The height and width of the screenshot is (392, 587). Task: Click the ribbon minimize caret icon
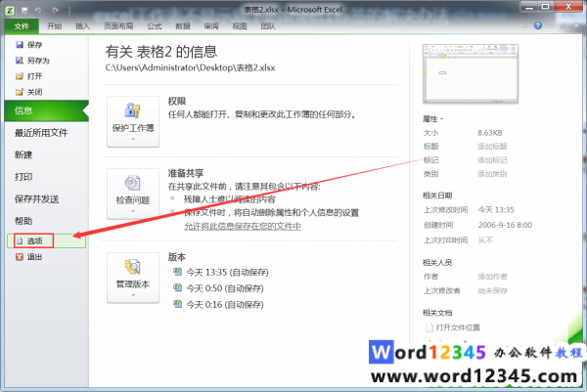coord(525,25)
